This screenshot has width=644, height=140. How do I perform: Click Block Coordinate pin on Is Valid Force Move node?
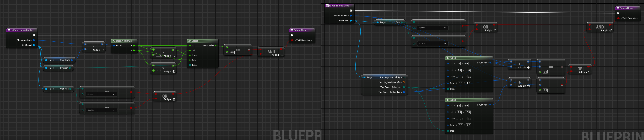[x=351, y=16]
